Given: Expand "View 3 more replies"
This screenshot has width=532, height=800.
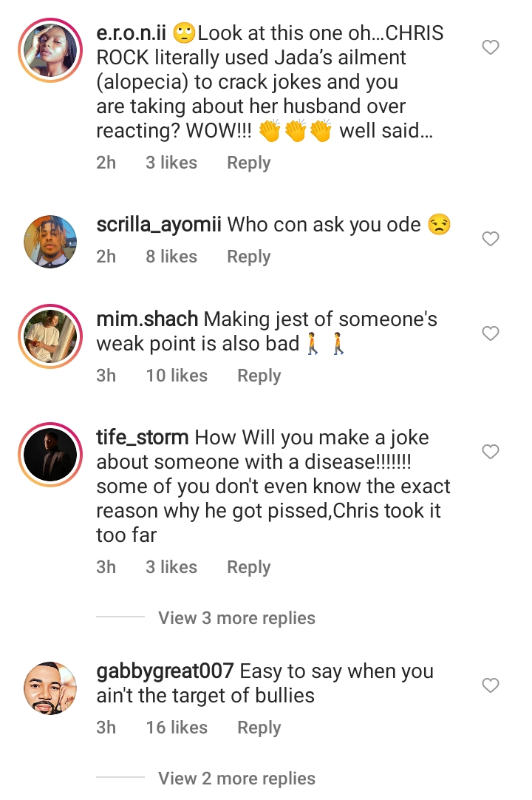Looking at the screenshot, I should 236,618.
